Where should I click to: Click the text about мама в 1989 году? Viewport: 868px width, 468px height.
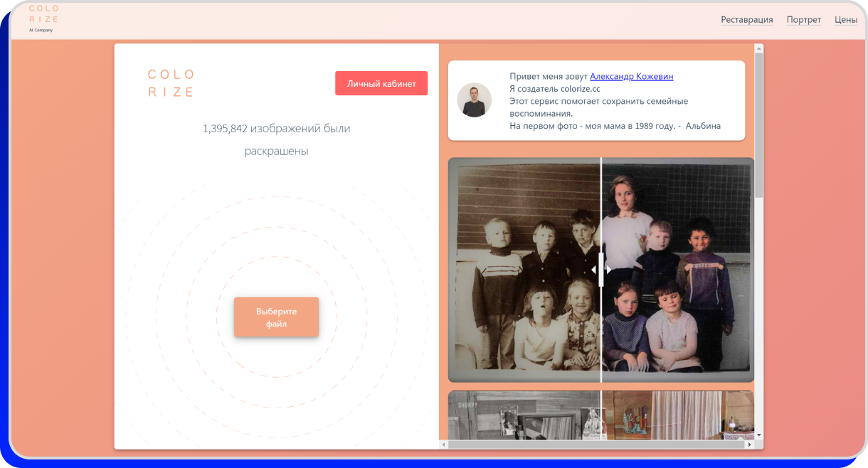pos(615,126)
